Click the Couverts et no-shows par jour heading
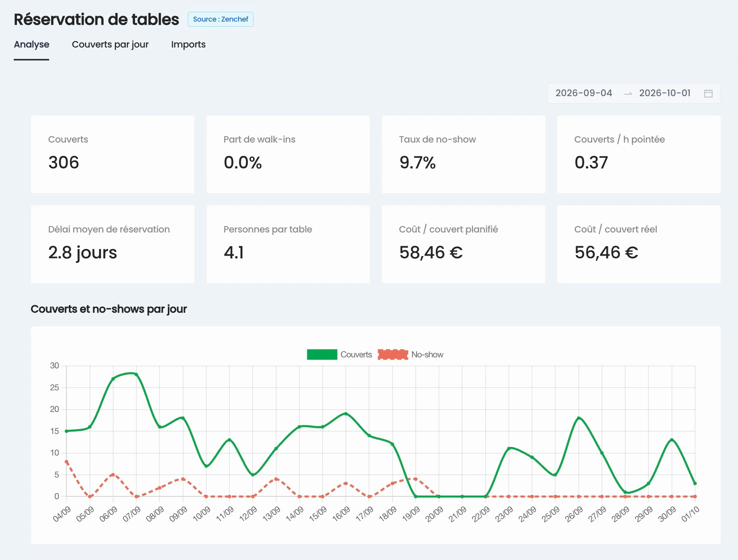The height and width of the screenshot is (560, 738). click(x=109, y=309)
